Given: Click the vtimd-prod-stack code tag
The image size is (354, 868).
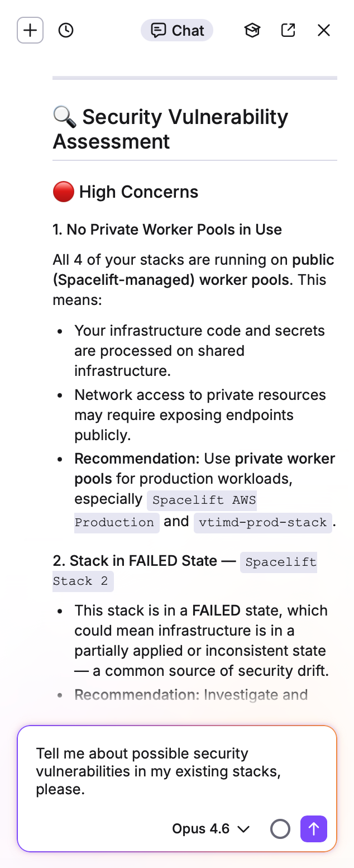Looking at the screenshot, I should [x=263, y=522].
